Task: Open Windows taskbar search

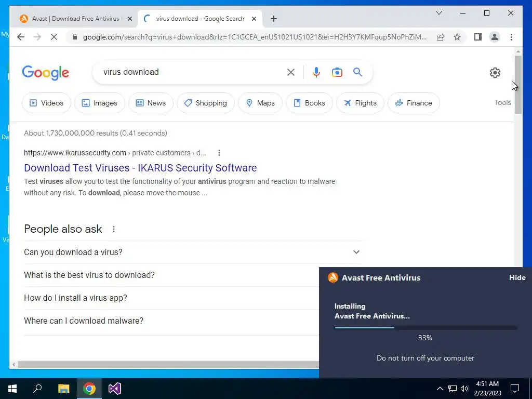Action: pos(37,389)
